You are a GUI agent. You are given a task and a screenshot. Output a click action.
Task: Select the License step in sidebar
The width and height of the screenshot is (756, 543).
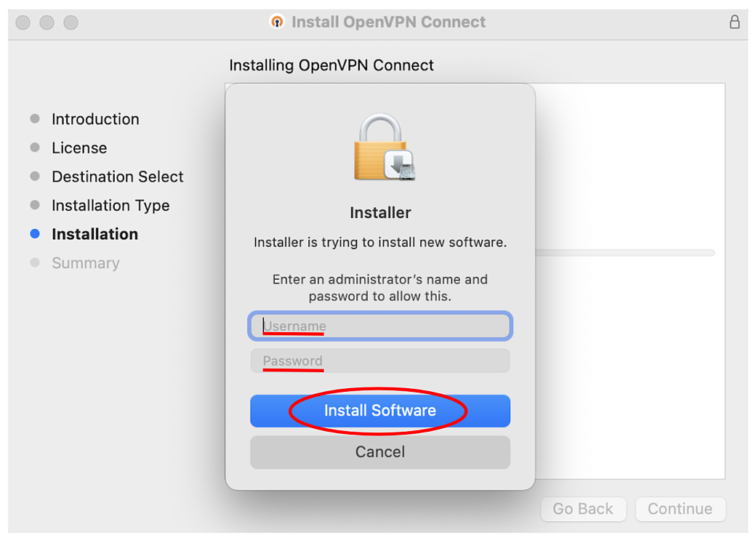click(79, 148)
